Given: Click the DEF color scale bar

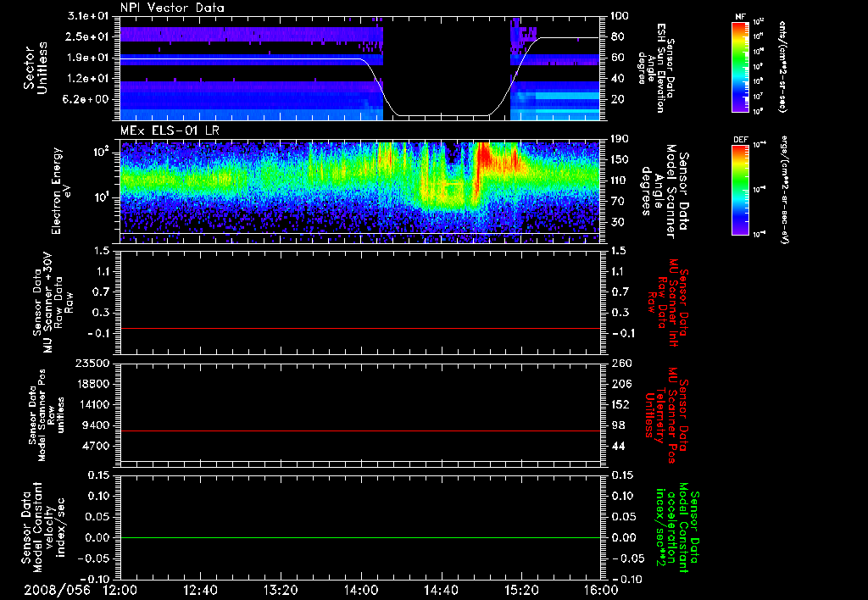Looking at the screenshot, I should pyautogui.click(x=741, y=190).
